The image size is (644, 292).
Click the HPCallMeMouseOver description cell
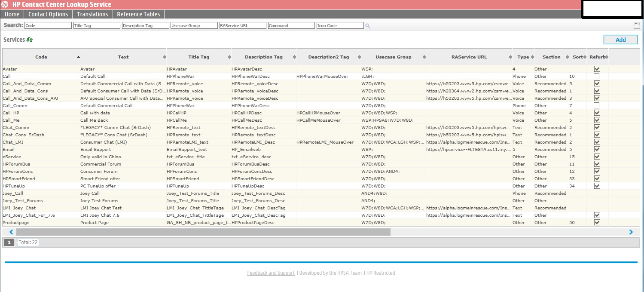pos(329,120)
